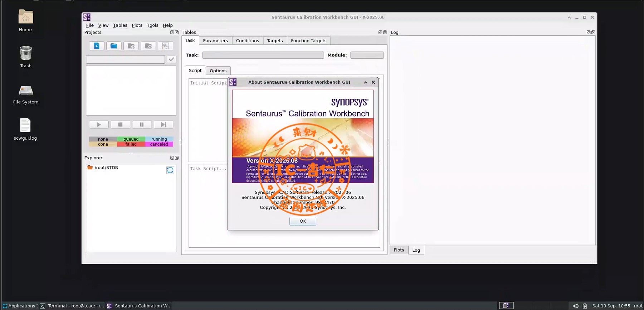
Task: Open the Trash desktop icon
Action: pyautogui.click(x=25, y=57)
